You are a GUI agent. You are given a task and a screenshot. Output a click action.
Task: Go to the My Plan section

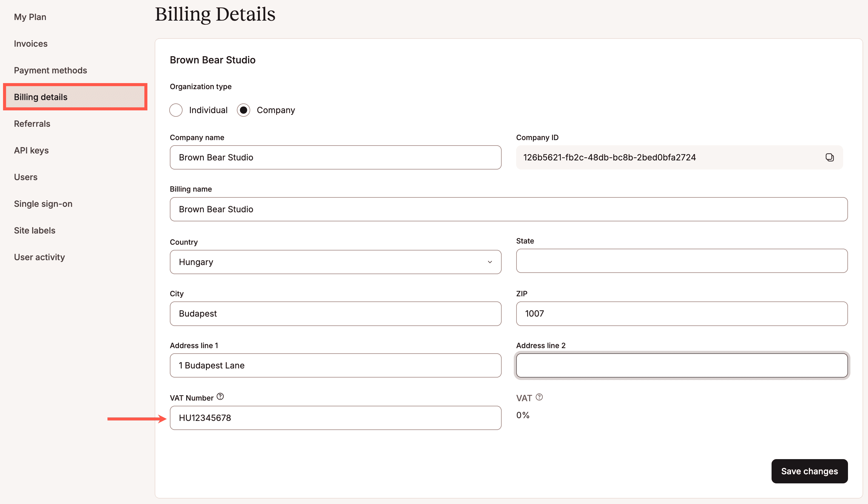coord(30,17)
